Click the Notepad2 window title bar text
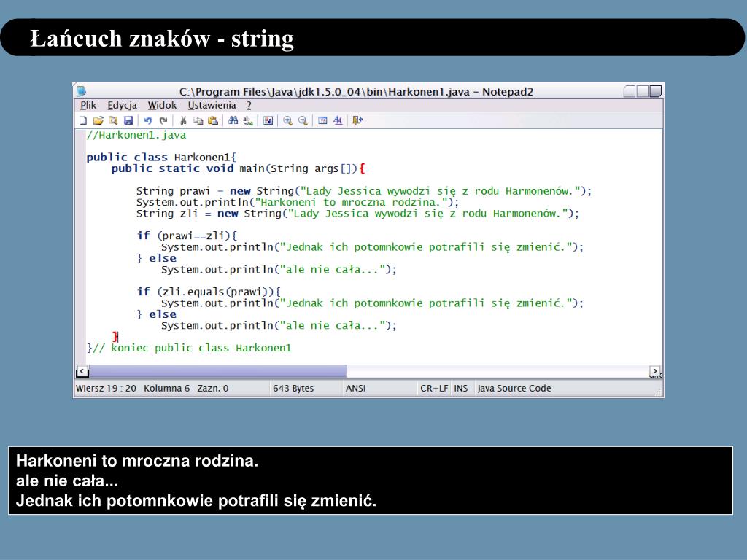Screen dimensions: 747x560 tap(356, 91)
